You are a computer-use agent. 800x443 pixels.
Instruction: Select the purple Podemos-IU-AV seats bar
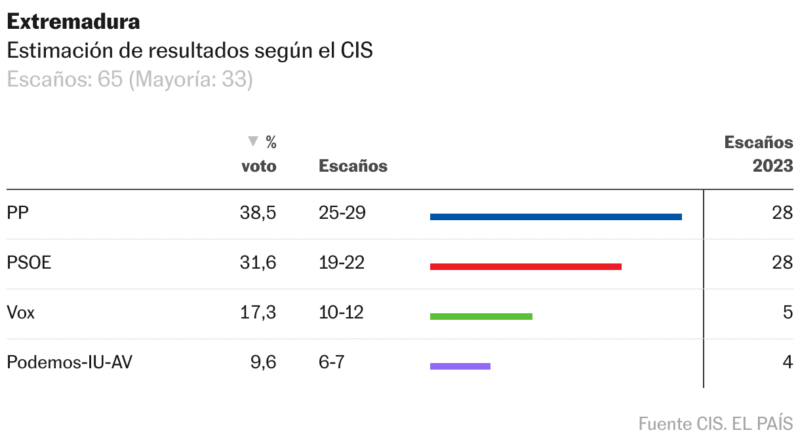point(460,366)
